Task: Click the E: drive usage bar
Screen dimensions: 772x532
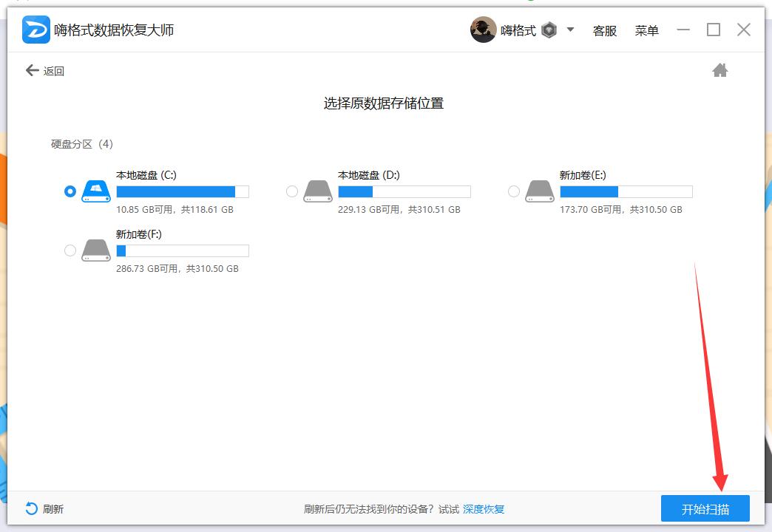Action: point(626,191)
